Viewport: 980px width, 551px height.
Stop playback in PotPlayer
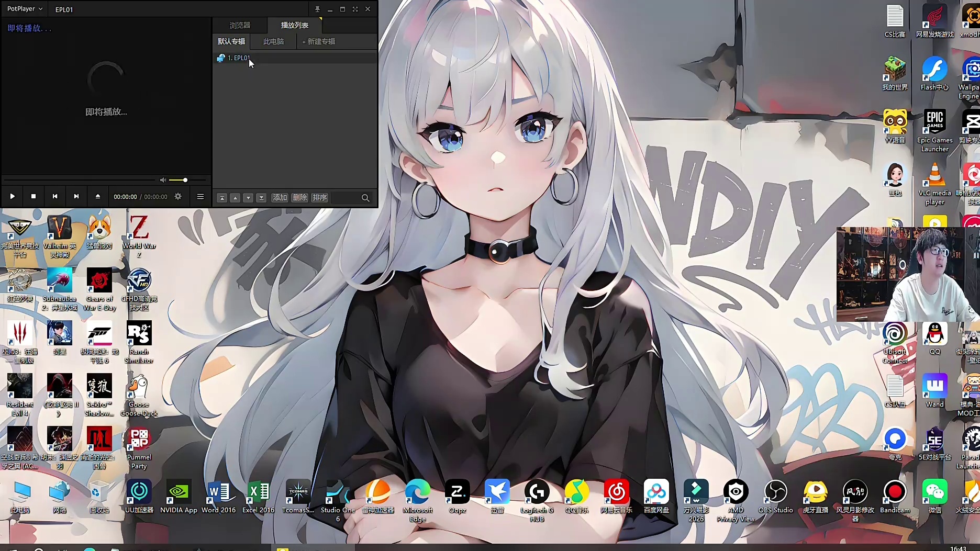[x=34, y=196]
